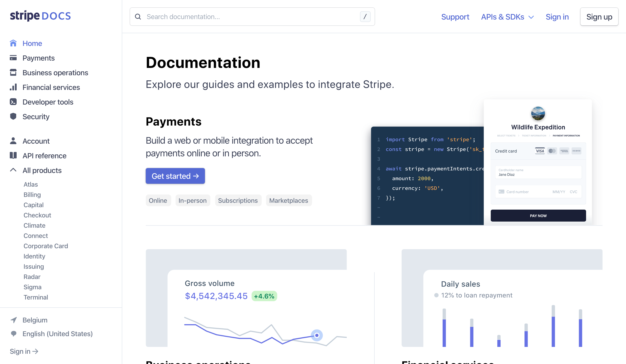Click the highlighted point on Gross volume chart
Image resolution: width=626 pixels, height=364 pixels.
point(317,335)
